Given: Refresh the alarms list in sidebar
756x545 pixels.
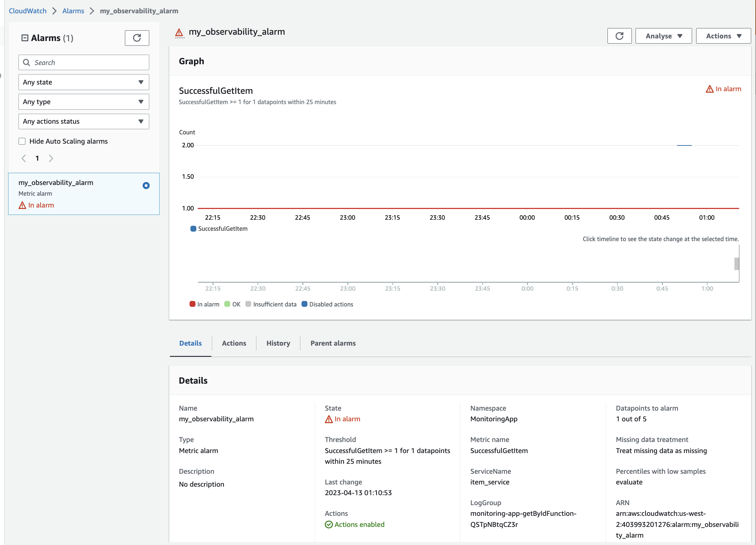Looking at the screenshot, I should coord(137,38).
